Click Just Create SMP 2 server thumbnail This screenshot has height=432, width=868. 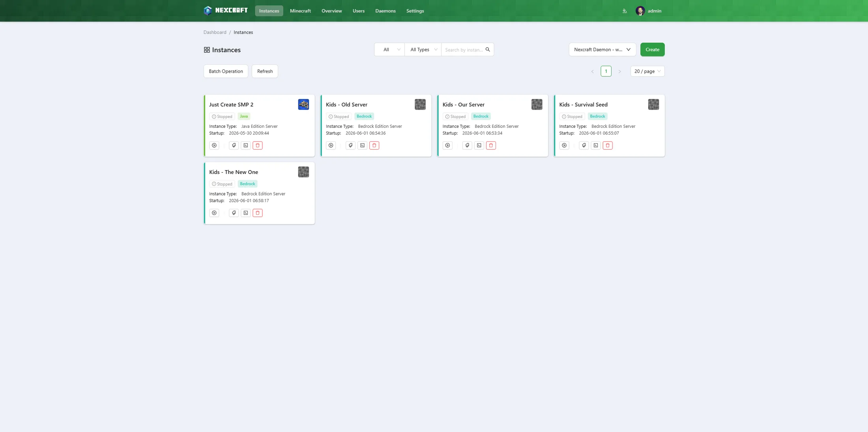click(303, 104)
